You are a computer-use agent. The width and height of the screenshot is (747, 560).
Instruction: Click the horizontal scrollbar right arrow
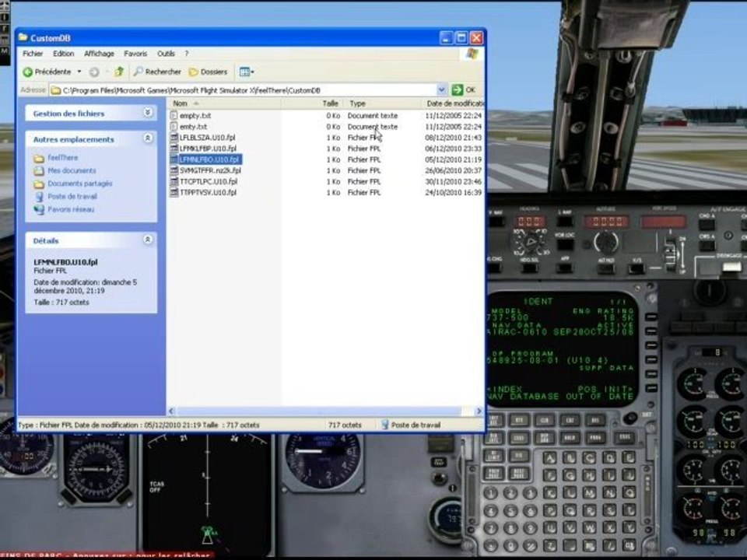pyautogui.click(x=479, y=411)
